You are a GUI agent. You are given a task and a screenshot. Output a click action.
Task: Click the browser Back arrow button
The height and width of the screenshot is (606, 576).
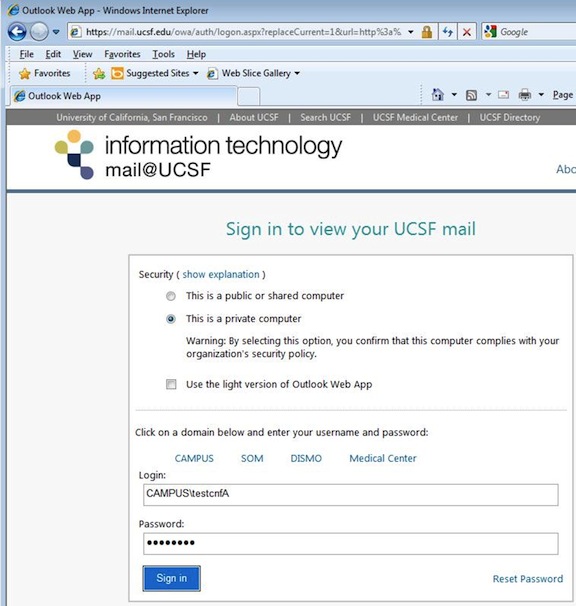point(17,32)
